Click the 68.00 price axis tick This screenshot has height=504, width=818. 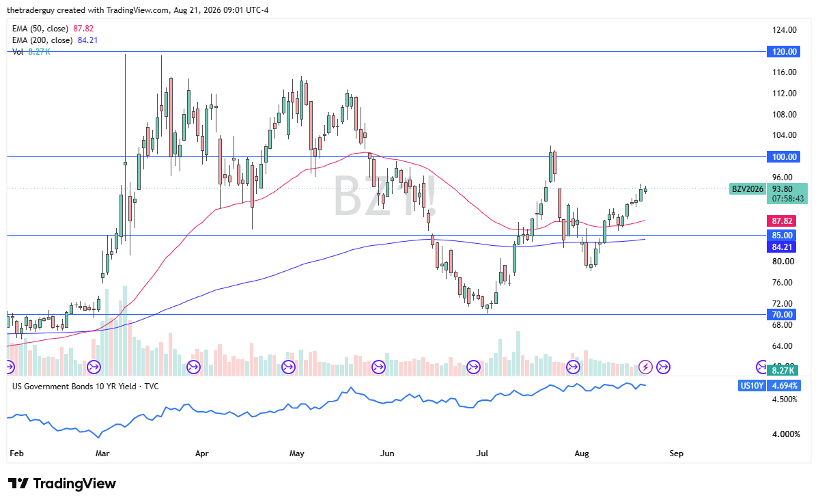coord(782,325)
